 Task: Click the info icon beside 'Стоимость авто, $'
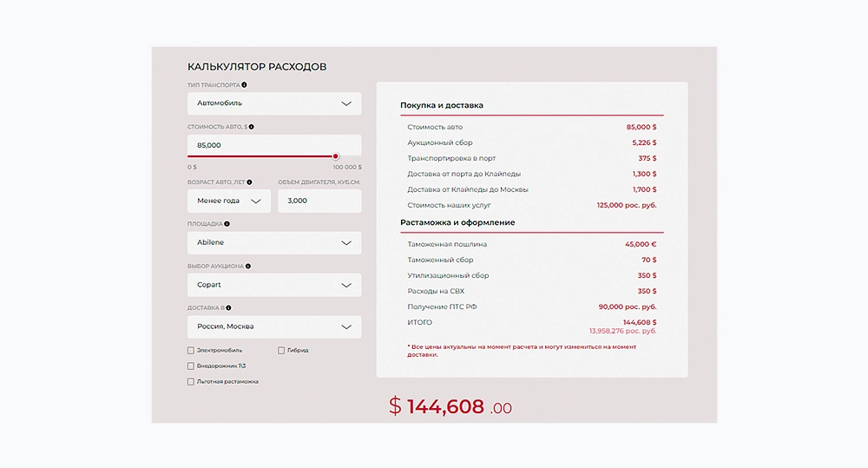point(252,127)
